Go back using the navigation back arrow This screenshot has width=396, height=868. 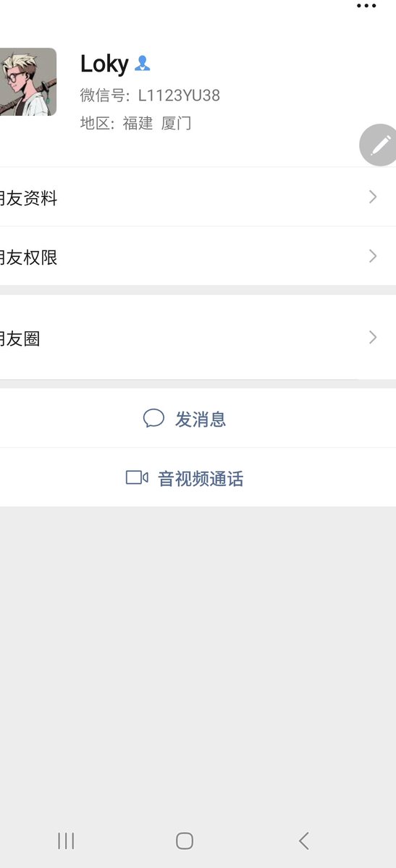304,841
